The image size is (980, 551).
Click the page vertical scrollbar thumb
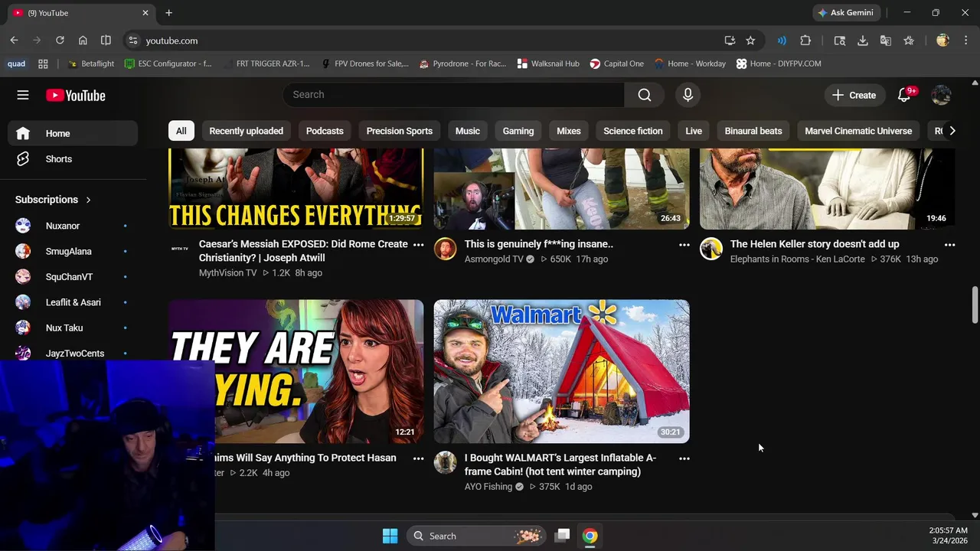[975, 305]
